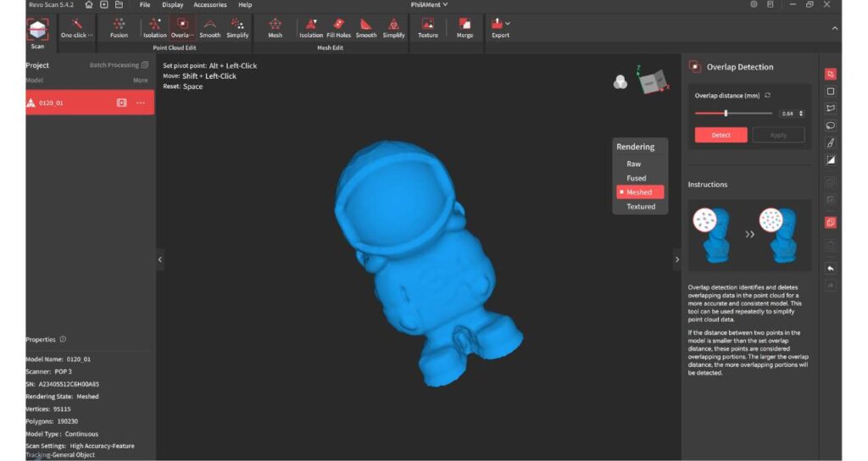Generate Mesh from point cloud
The image size is (868, 461).
point(275,28)
